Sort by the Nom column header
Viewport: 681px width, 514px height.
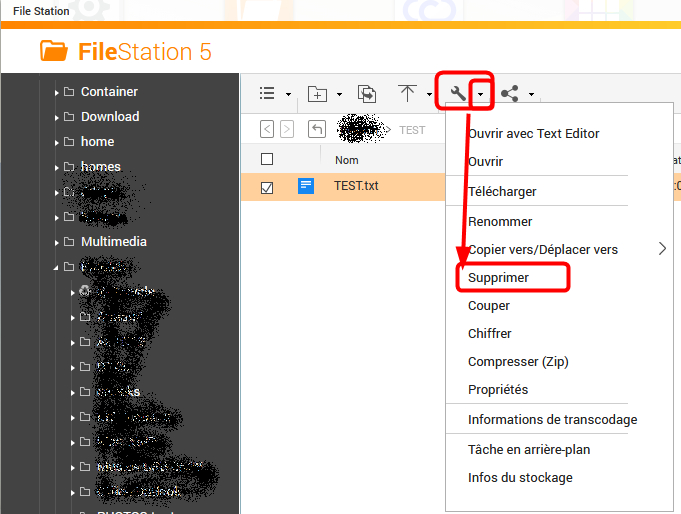click(x=347, y=160)
